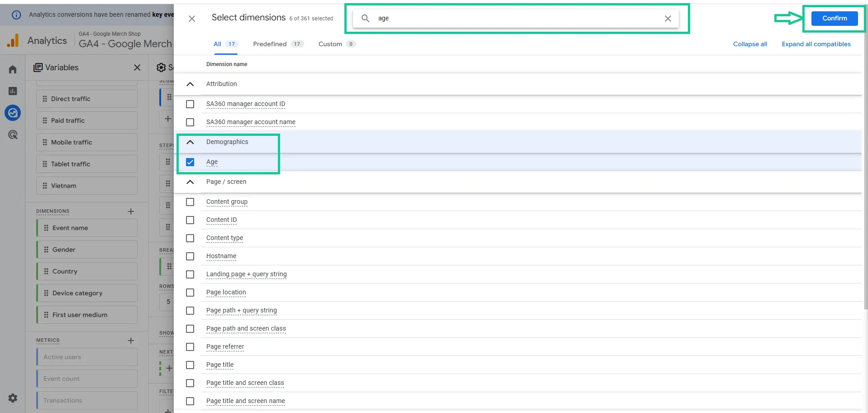
Task: Close the Variables panel
Action: tap(137, 67)
